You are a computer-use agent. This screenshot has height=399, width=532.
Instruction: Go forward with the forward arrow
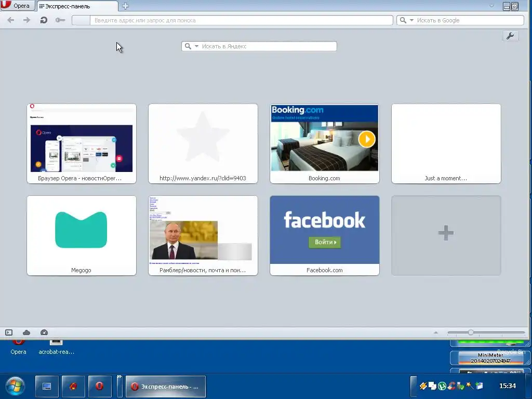[27, 20]
